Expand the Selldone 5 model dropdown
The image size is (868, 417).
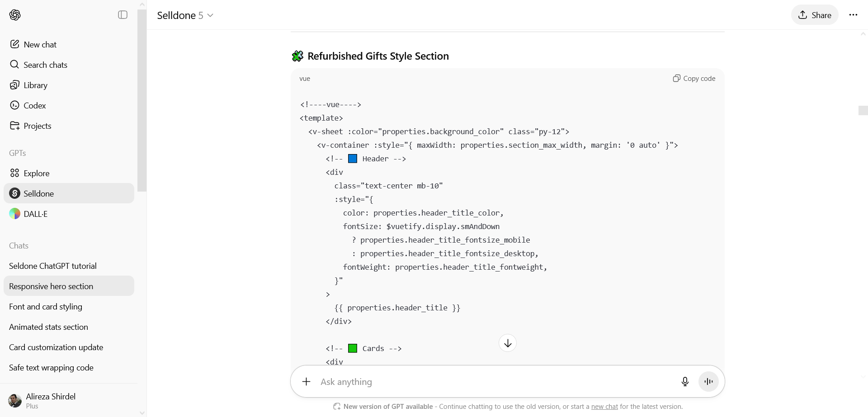coord(185,15)
